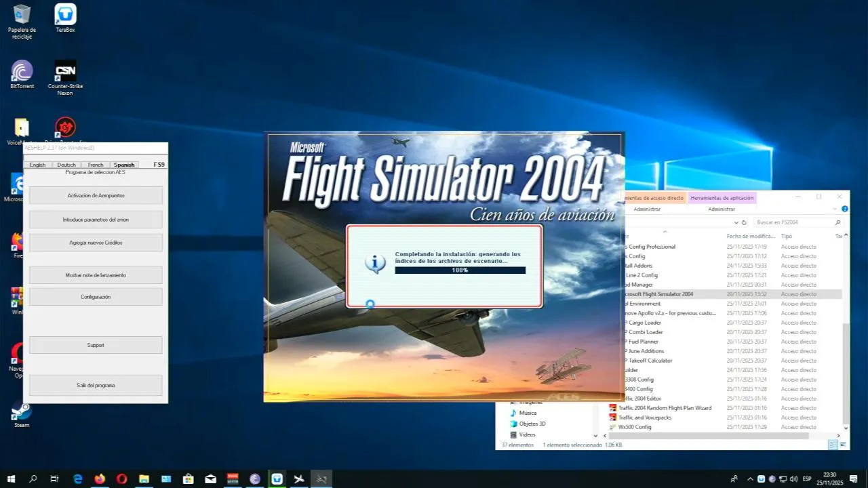
Task: Sort by Fecha de modificación column
Action: click(751, 236)
